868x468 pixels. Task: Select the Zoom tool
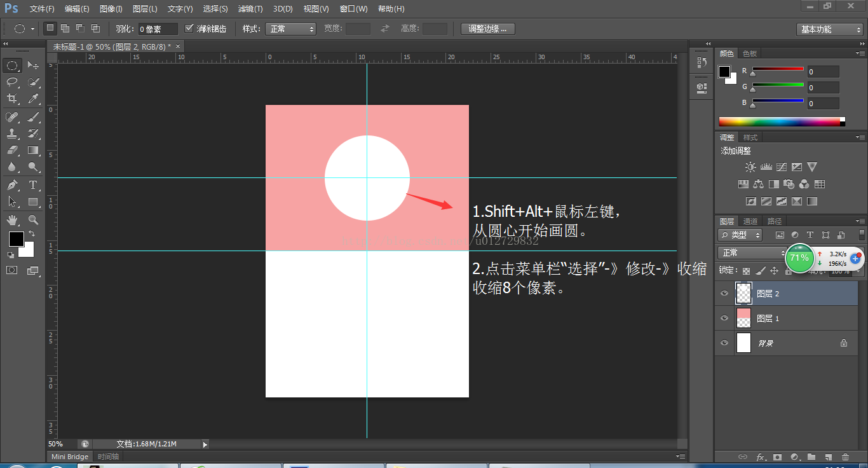click(33, 220)
